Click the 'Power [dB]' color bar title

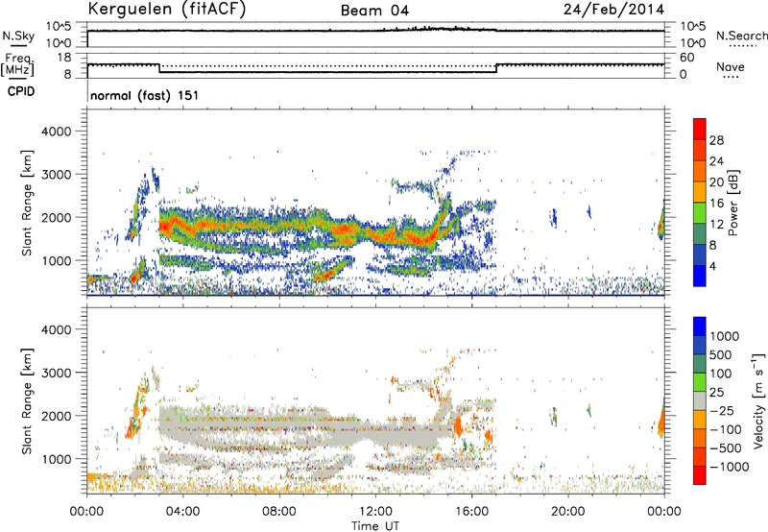[x=732, y=203]
